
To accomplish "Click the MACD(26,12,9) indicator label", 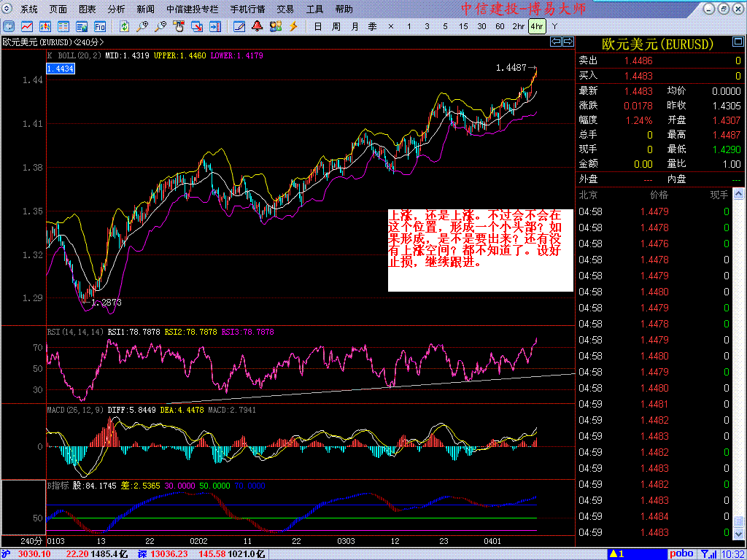I will (75, 410).
